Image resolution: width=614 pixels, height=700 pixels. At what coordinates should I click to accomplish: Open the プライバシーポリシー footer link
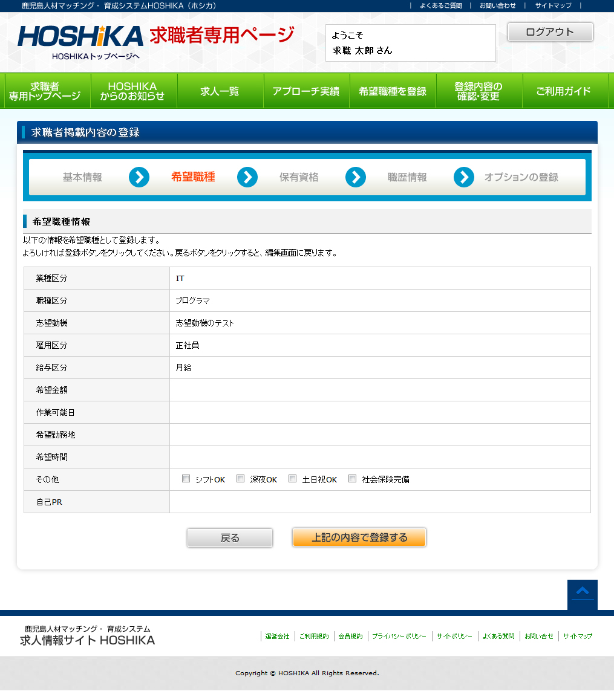(399, 637)
